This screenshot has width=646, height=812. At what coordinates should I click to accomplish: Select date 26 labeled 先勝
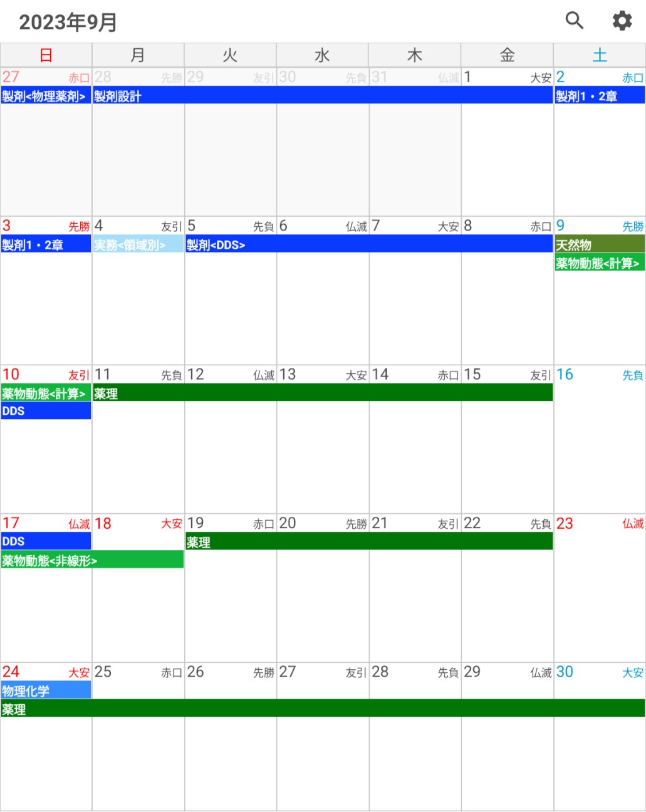(x=230, y=737)
